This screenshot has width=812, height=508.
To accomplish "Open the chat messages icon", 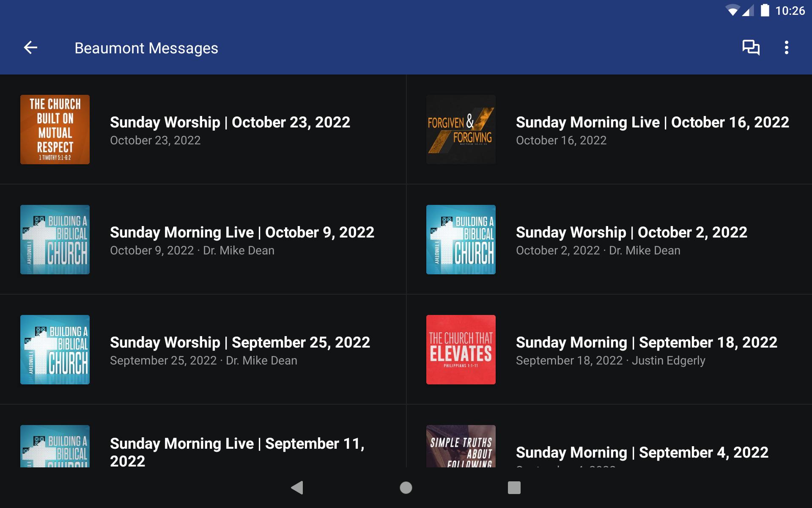I will tap(751, 47).
